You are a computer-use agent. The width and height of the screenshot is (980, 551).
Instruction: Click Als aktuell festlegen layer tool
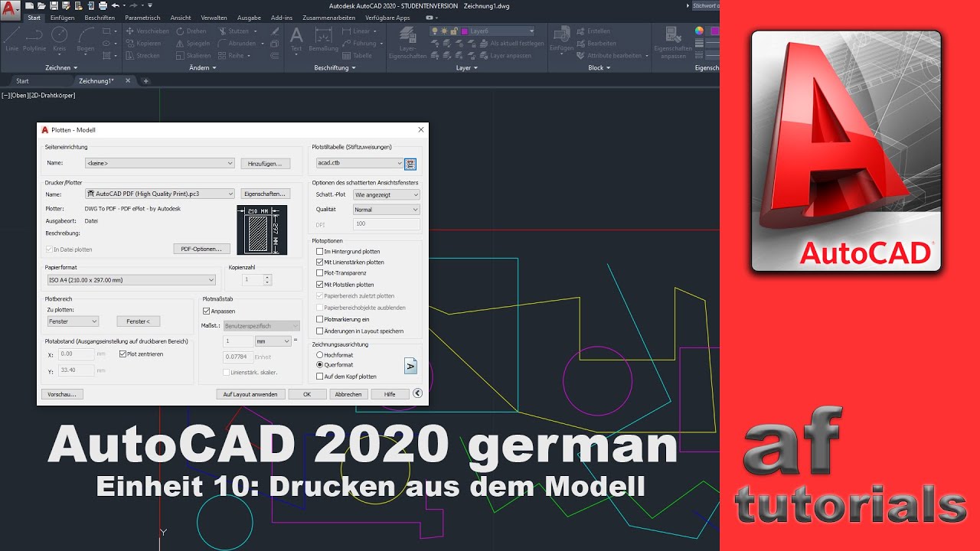pyautogui.click(x=512, y=44)
